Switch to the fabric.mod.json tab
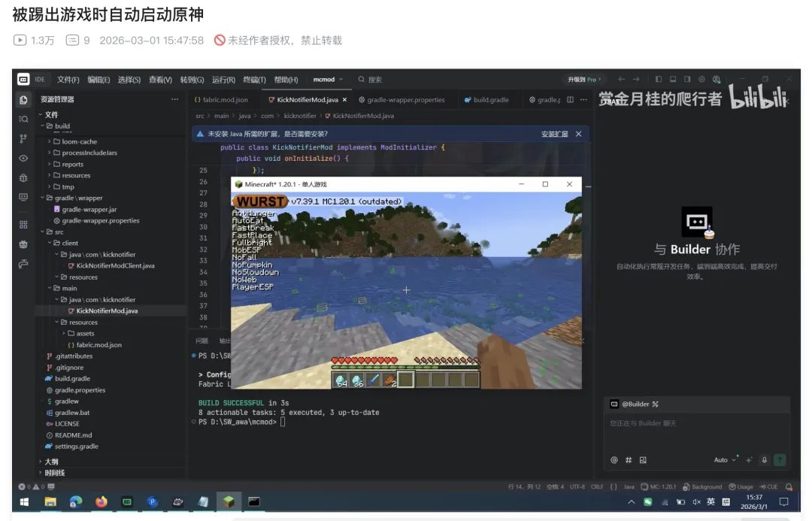The image size is (812, 521). 221,99
